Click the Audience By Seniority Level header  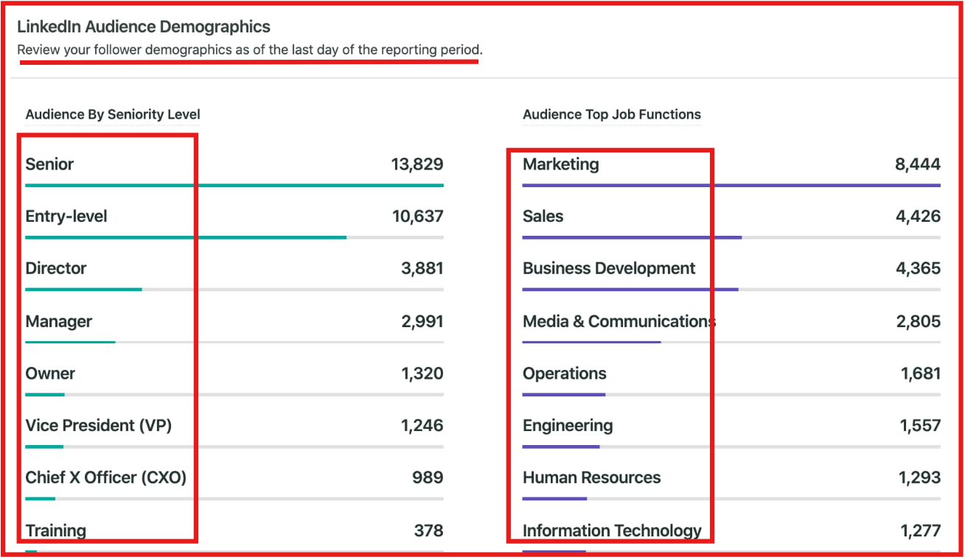pyautogui.click(x=112, y=115)
